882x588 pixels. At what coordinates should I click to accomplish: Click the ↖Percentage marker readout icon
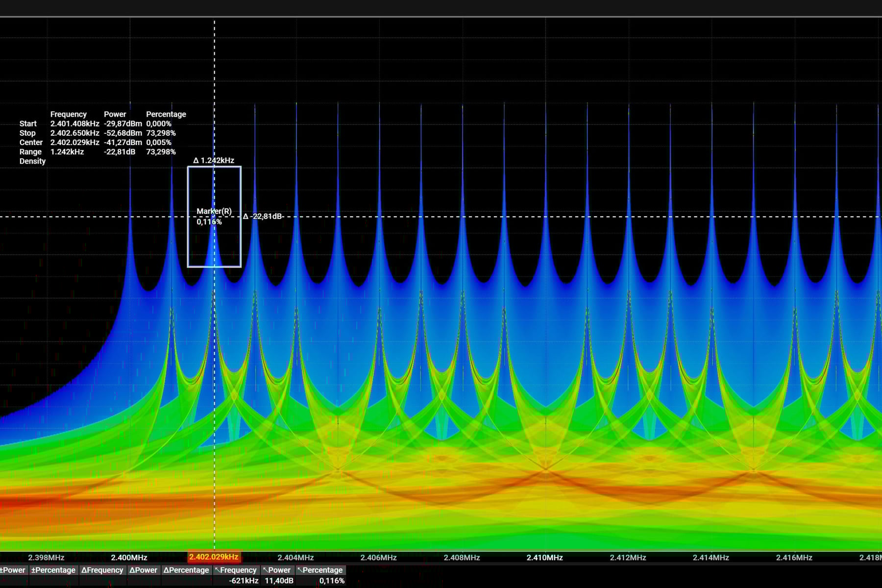pos(319,570)
